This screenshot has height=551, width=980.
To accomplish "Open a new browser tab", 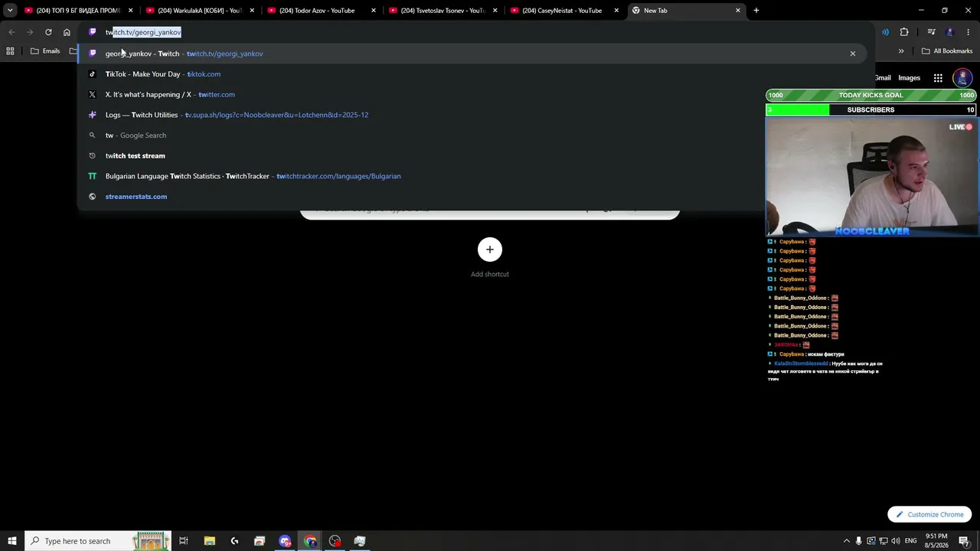I will (756, 11).
